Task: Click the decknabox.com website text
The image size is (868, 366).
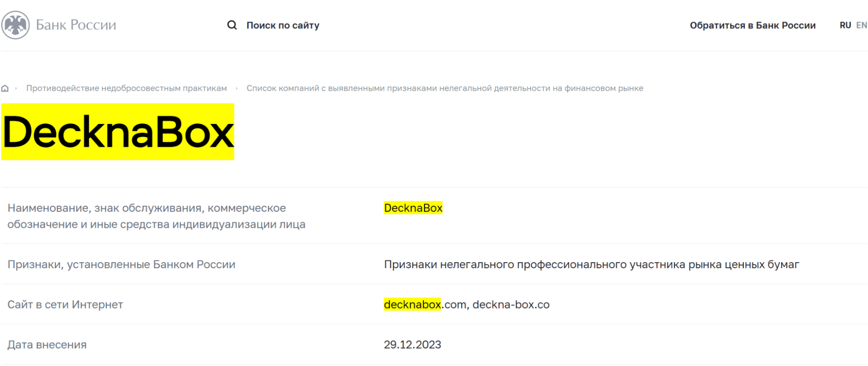Action: pyautogui.click(x=425, y=305)
